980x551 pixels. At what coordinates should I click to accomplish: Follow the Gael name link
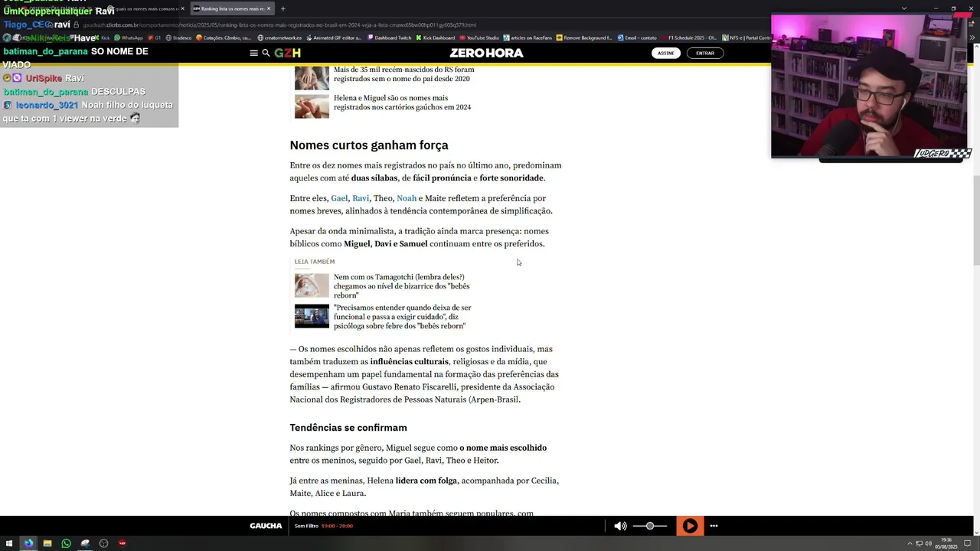coord(339,198)
